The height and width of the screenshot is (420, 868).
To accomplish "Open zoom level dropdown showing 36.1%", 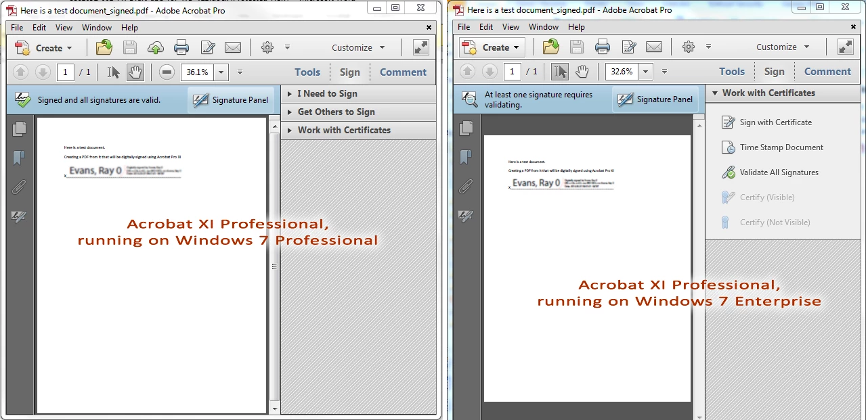I will [x=221, y=72].
